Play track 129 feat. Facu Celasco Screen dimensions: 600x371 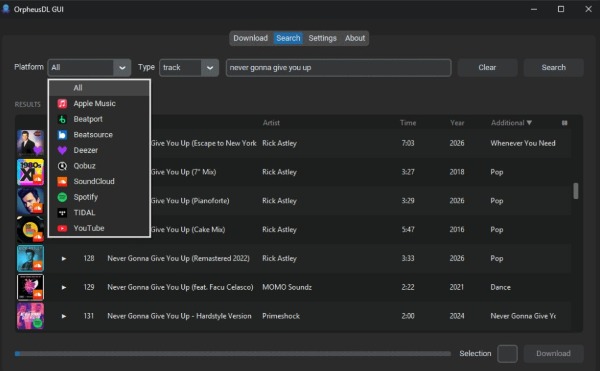tap(64, 287)
